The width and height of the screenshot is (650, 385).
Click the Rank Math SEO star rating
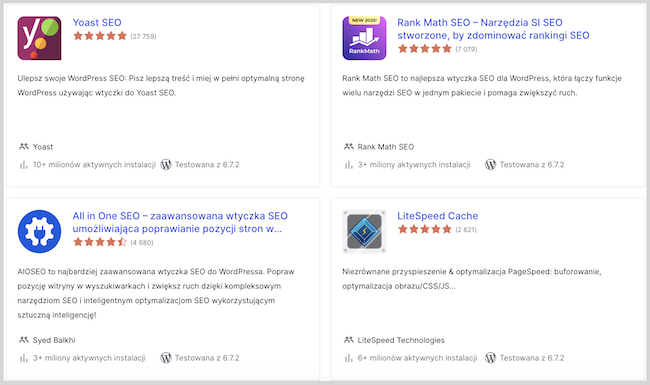point(424,49)
